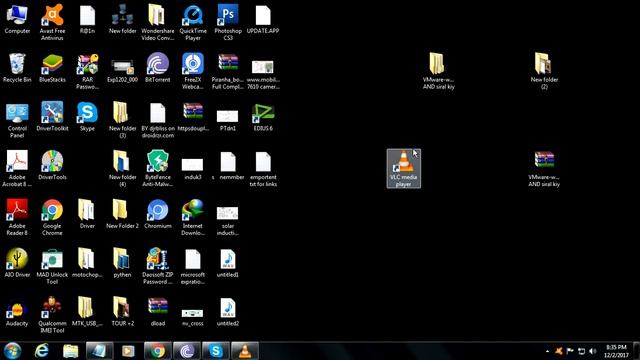
Task: Select the BlueStacks desktop shortcut
Action: tap(52, 68)
